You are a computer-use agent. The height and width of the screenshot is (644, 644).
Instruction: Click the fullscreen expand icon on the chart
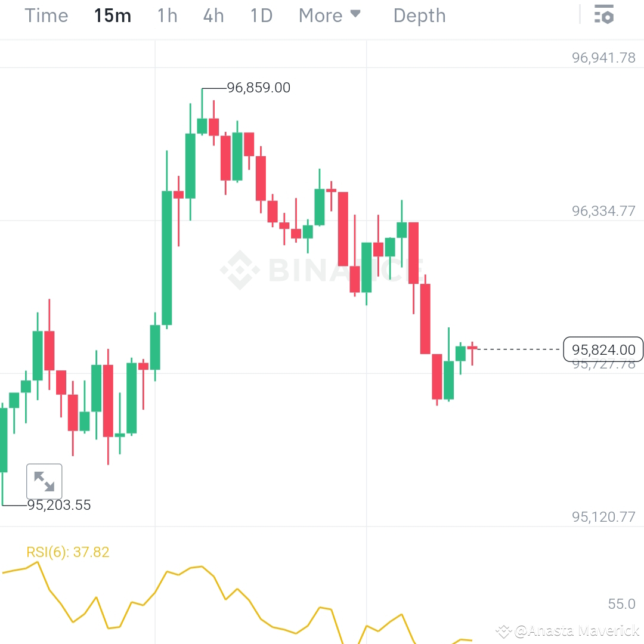click(x=44, y=481)
